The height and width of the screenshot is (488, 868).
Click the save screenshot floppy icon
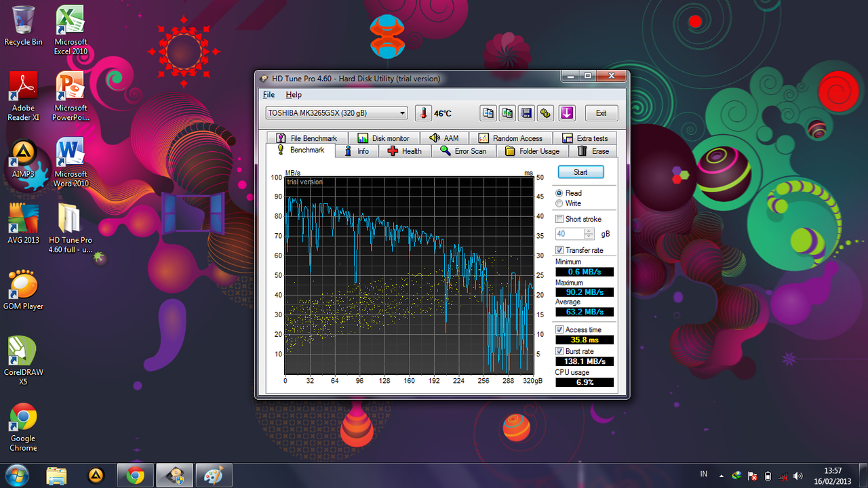point(526,113)
